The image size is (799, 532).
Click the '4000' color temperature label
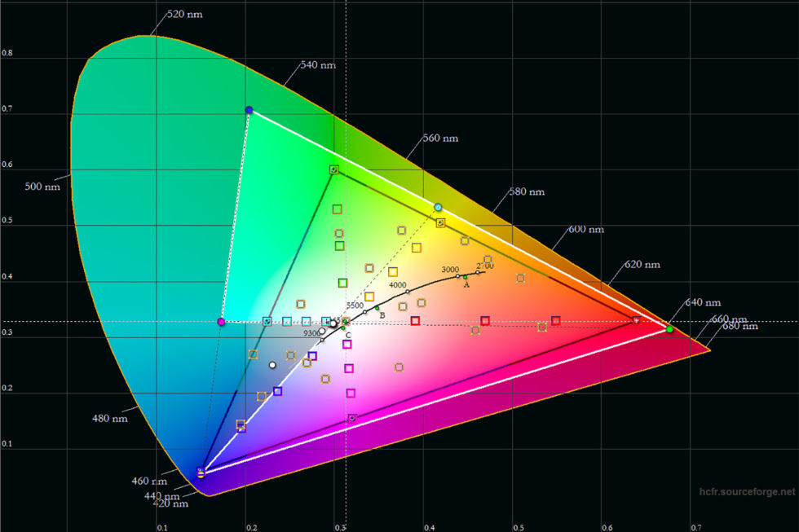pyautogui.click(x=398, y=285)
